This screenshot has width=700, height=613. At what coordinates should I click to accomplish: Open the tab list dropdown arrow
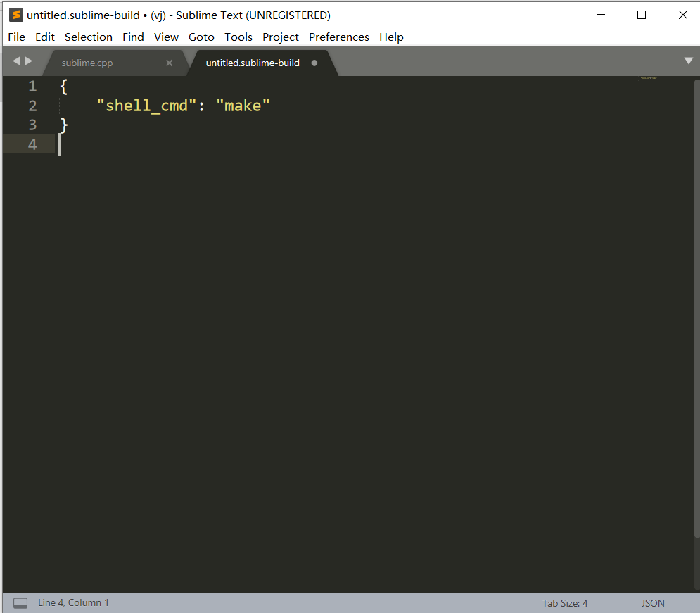point(689,61)
